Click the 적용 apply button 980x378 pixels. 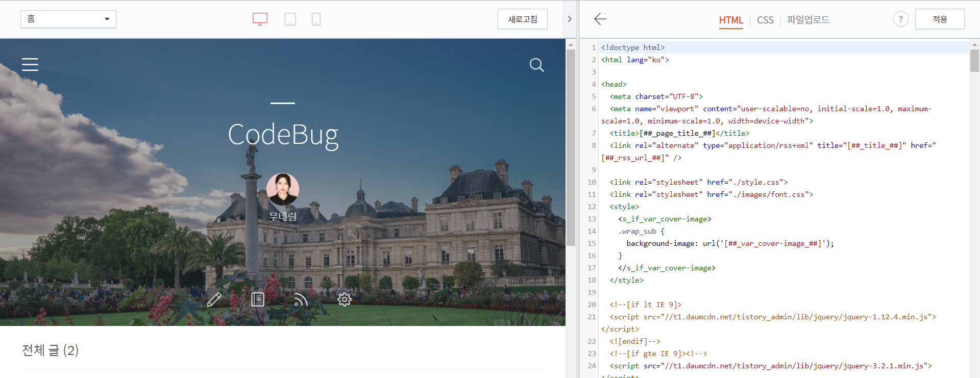pyautogui.click(x=940, y=19)
